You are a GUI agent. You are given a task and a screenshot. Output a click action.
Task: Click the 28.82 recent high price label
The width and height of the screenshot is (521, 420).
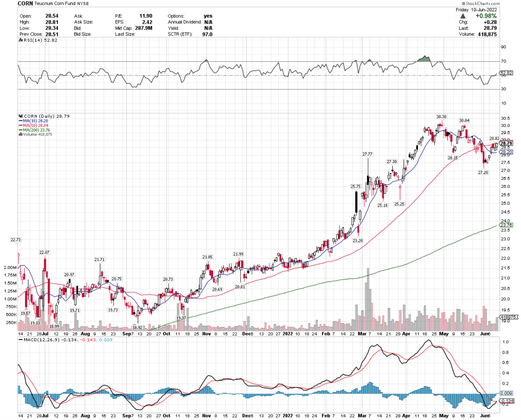point(494,138)
